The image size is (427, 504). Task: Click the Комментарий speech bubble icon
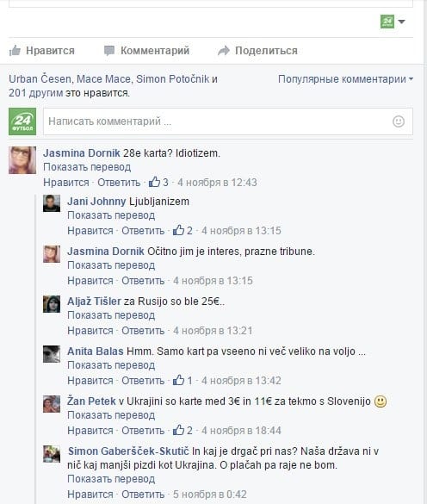(x=109, y=51)
